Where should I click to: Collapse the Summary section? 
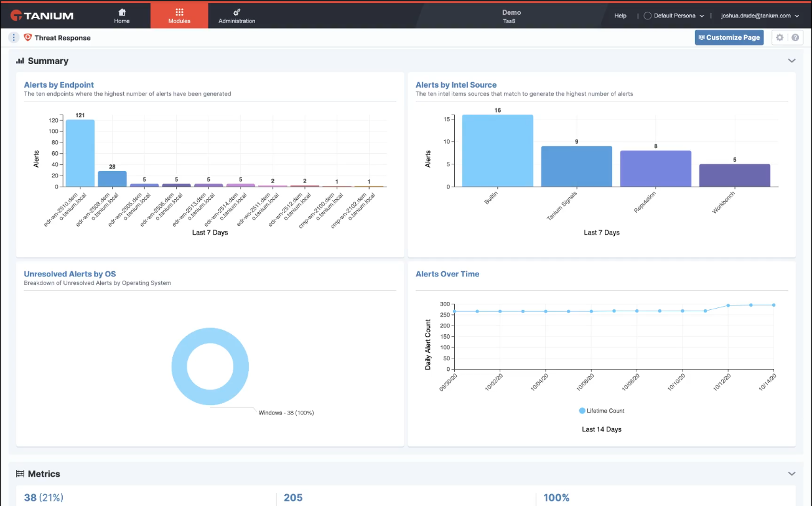(x=791, y=61)
